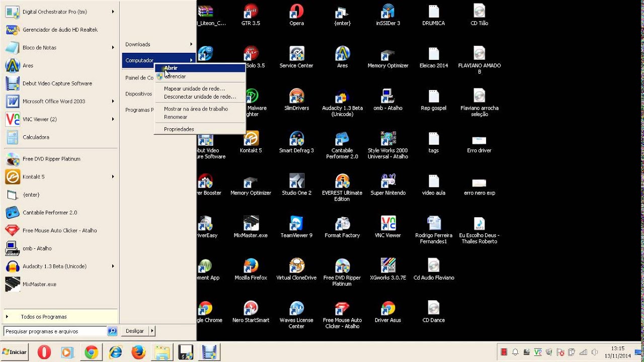Open TeamViewer 9 desktop shortcut
Image resolution: width=644 pixels, height=362 pixels.
tap(296, 227)
